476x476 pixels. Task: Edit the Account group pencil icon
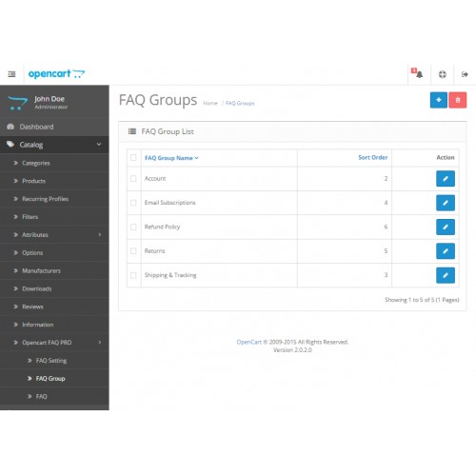[x=446, y=179]
